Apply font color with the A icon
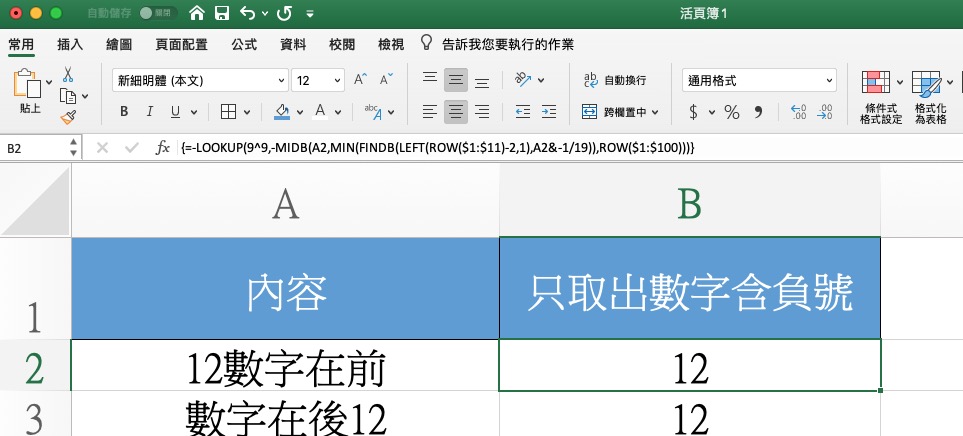 [320, 112]
